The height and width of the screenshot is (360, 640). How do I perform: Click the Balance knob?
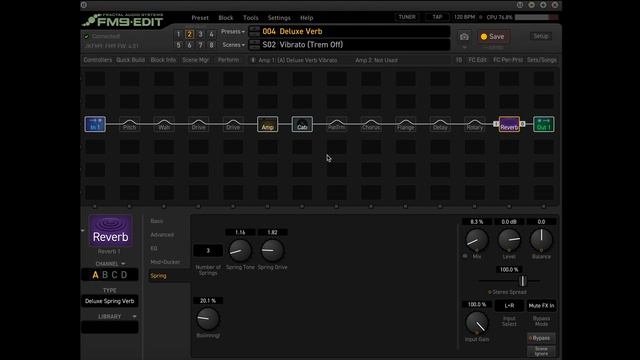point(541,240)
